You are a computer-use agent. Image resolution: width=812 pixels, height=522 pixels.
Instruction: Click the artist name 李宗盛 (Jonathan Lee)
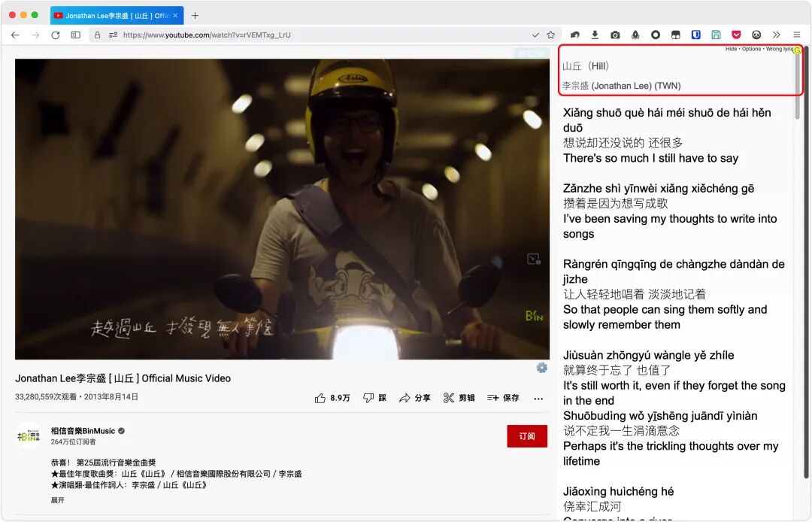[x=622, y=86]
